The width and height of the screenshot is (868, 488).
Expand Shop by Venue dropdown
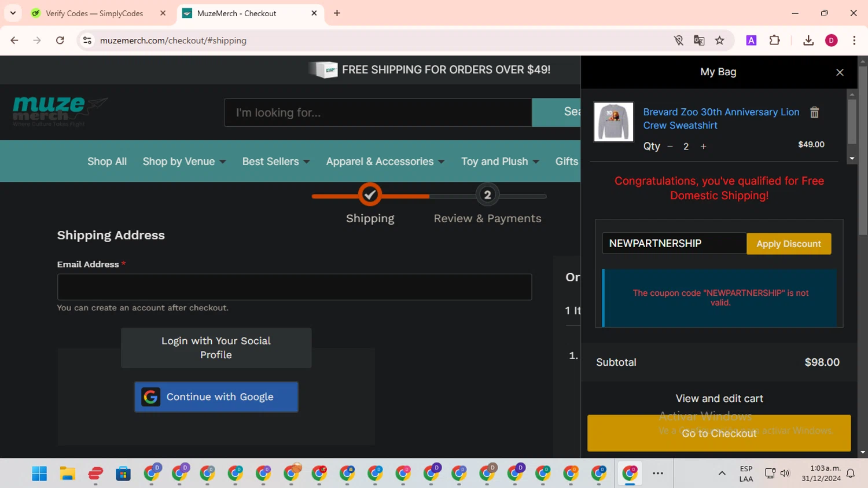[184, 162]
